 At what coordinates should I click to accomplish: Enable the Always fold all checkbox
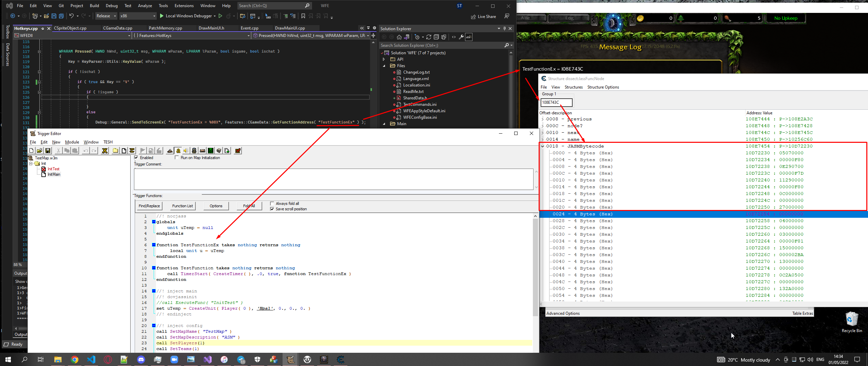click(272, 204)
